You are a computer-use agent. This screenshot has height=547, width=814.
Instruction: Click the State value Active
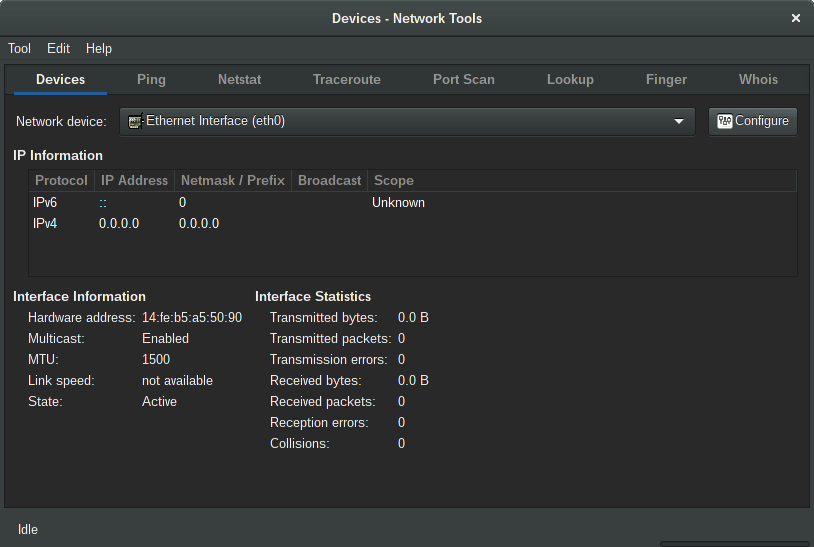tap(159, 402)
